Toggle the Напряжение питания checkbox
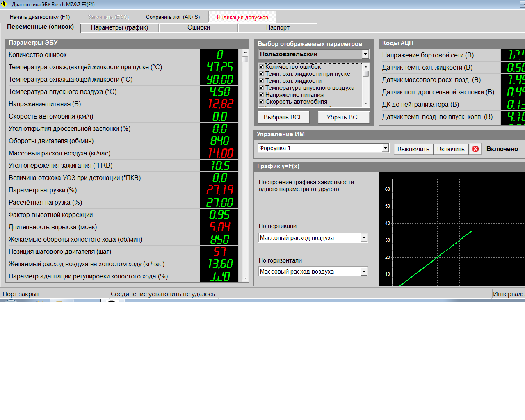525x420 pixels. (262, 95)
